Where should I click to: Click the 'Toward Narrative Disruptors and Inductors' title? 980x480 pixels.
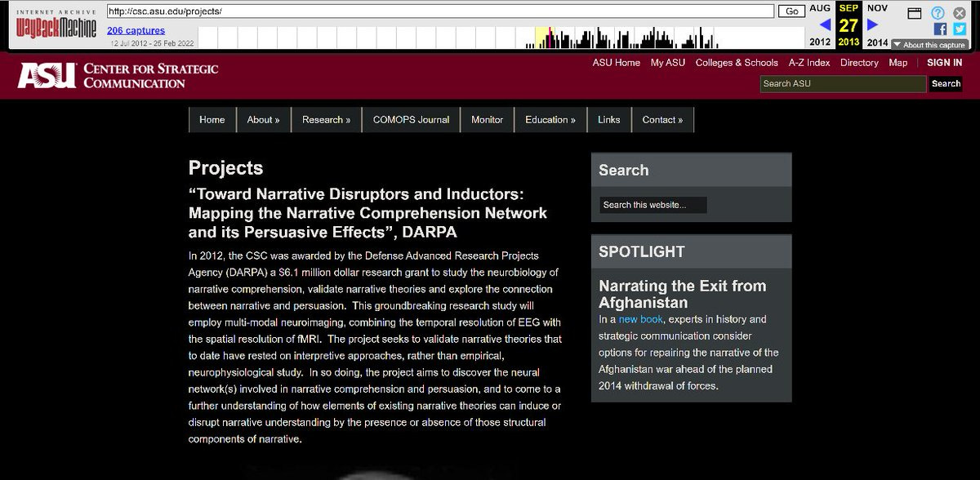(x=368, y=213)
